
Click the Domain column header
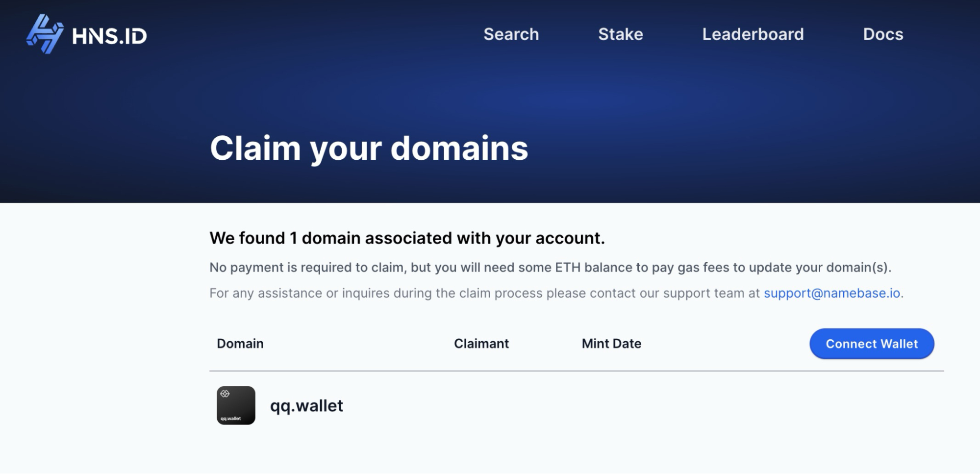click(240, 344)
